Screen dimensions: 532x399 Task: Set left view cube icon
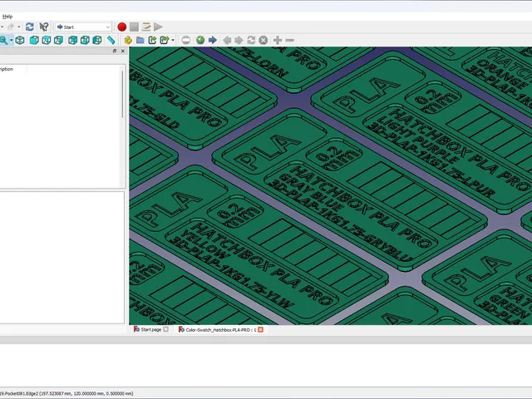coord(97,41)
